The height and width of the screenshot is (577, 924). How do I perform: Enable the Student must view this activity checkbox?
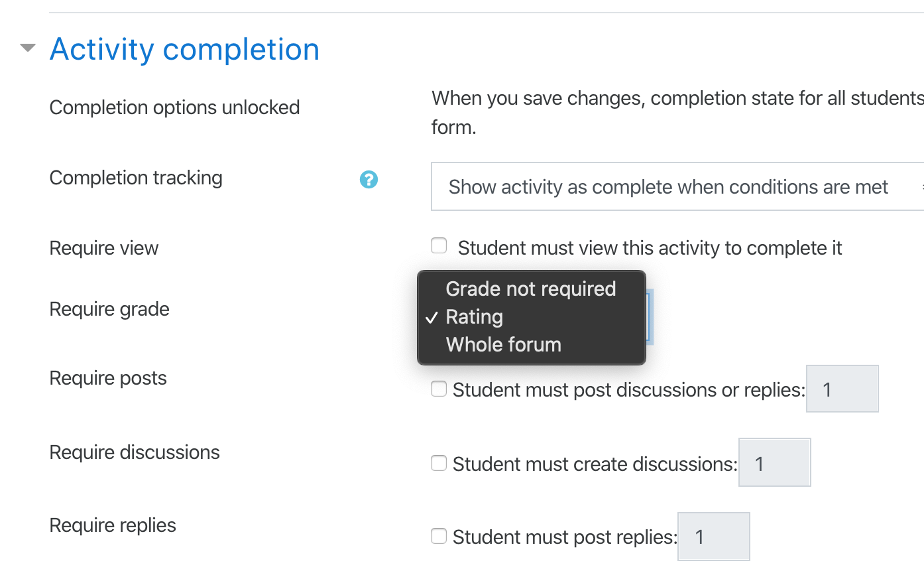[x=439, y=246]
